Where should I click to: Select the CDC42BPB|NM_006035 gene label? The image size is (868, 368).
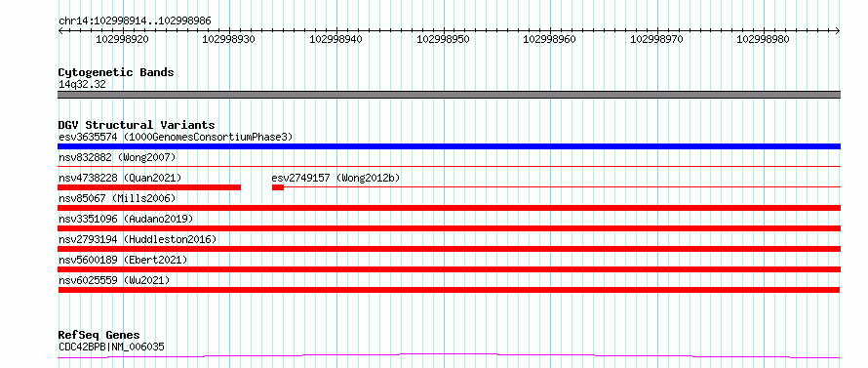click(x=111, y=347)
